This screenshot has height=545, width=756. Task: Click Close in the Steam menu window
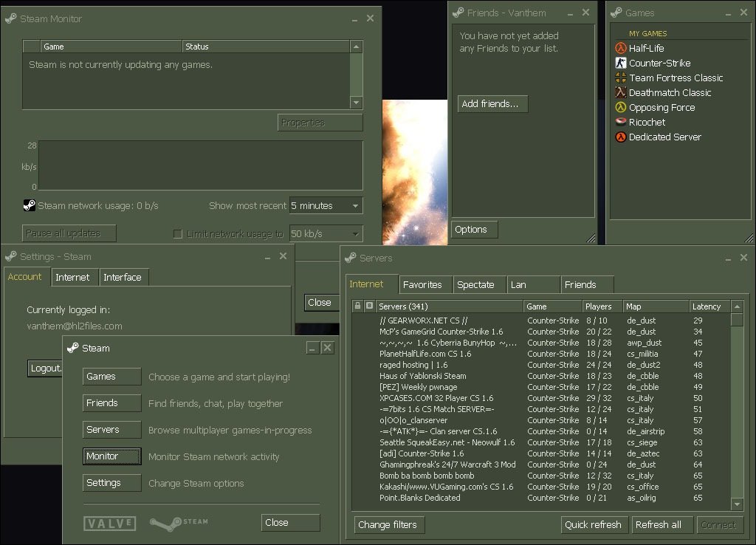point(291,523)
